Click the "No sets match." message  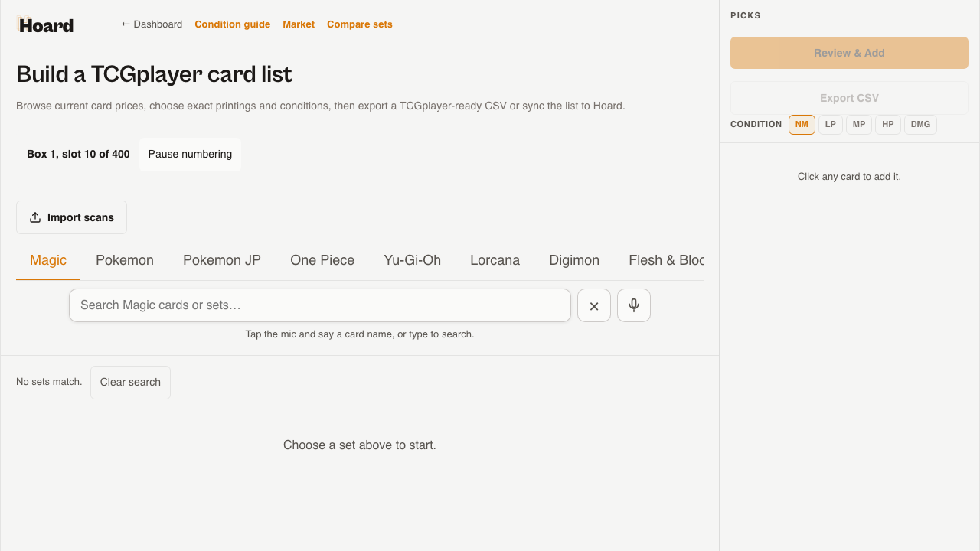point(49,382)
